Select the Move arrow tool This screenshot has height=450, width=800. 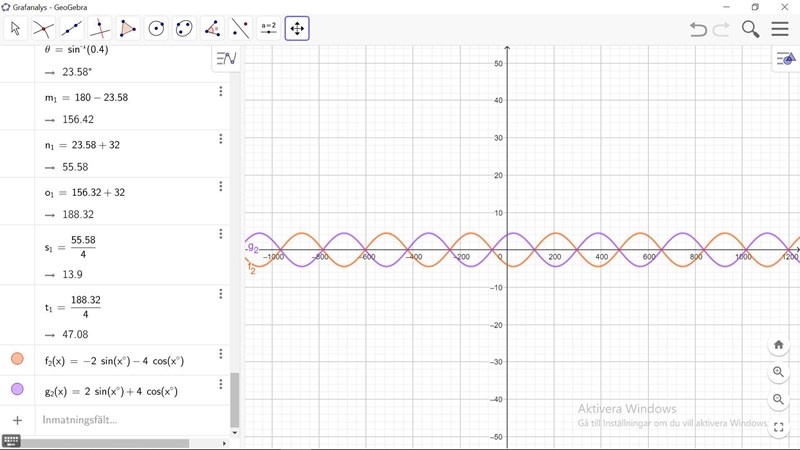click(x=15, y=29)
